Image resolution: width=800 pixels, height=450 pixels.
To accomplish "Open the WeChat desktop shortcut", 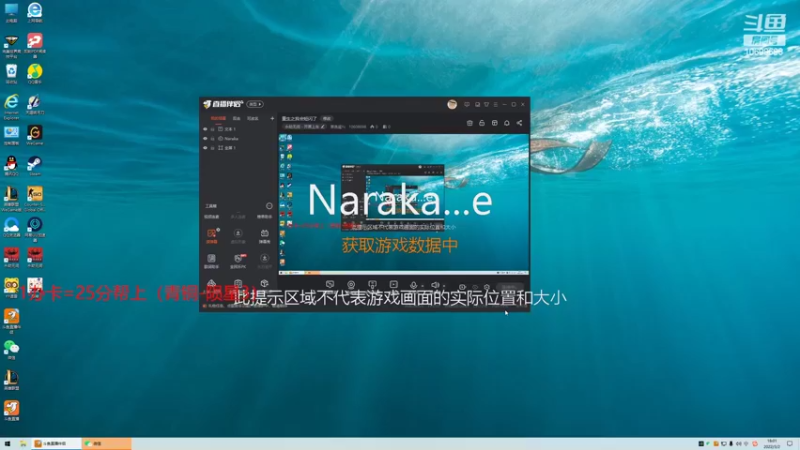I will coord(11,350).
